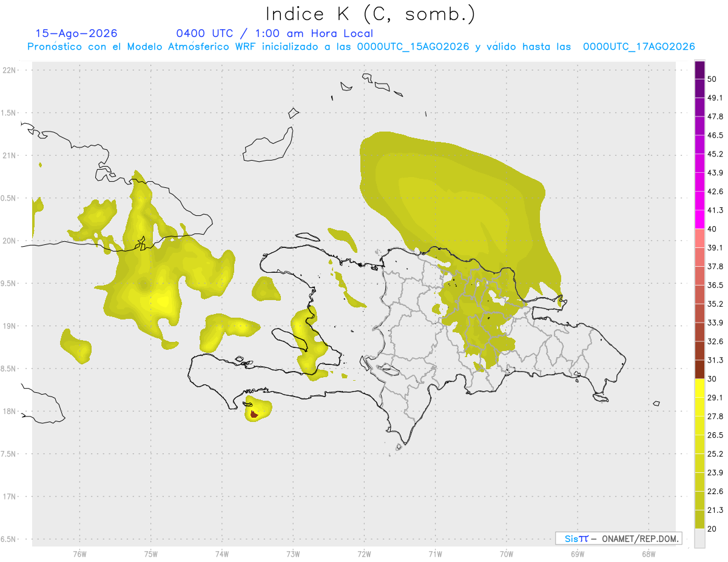The image size is (728, 562).
Task: Click the valid-until time '0000UTC_17AGO2026'
Action: point(639,47)
